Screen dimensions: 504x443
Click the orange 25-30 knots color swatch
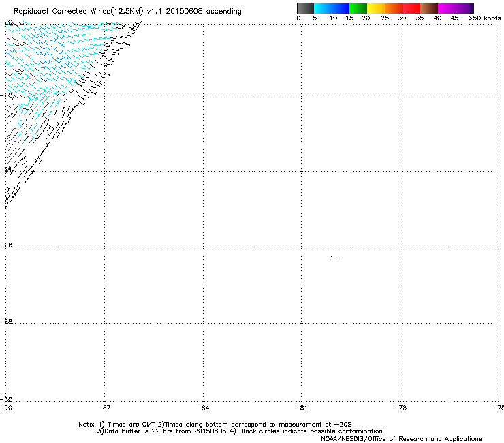(x=394, y=8)
